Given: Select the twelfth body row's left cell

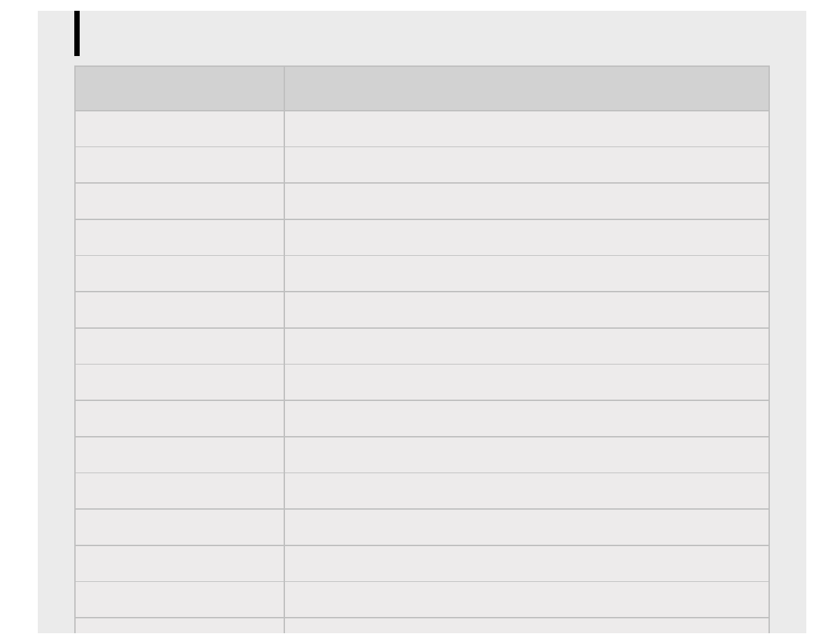Looking at the screenshot, I should coord(180,527).
